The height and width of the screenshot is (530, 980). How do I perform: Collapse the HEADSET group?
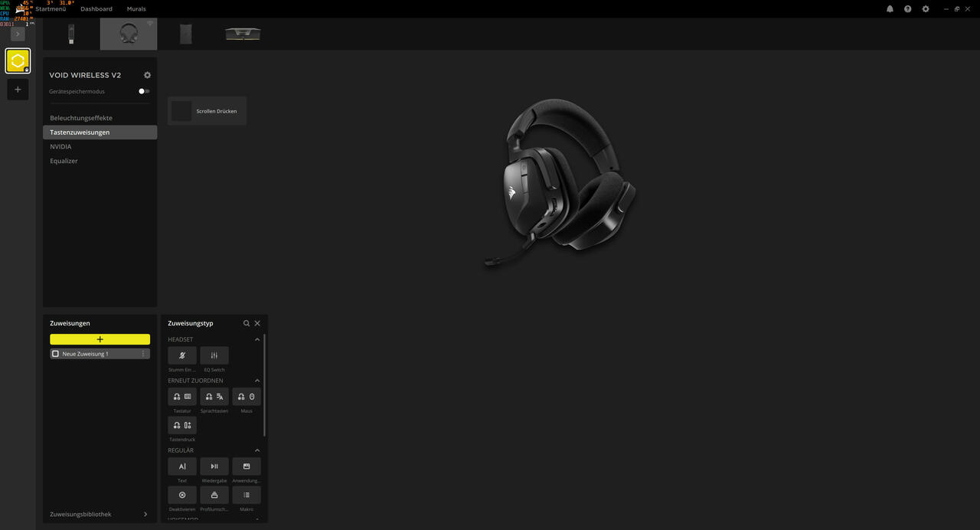257,339
